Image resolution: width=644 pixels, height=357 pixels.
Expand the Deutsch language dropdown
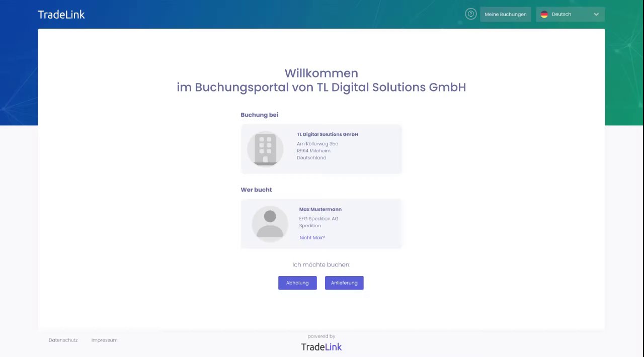point(571,14)
